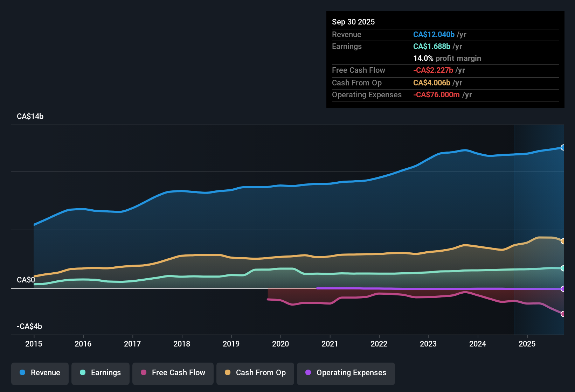This screenshot has height=392, width=575.
Task: Open details for the Free Cash Flow row
Action: [x=359, y=70]
